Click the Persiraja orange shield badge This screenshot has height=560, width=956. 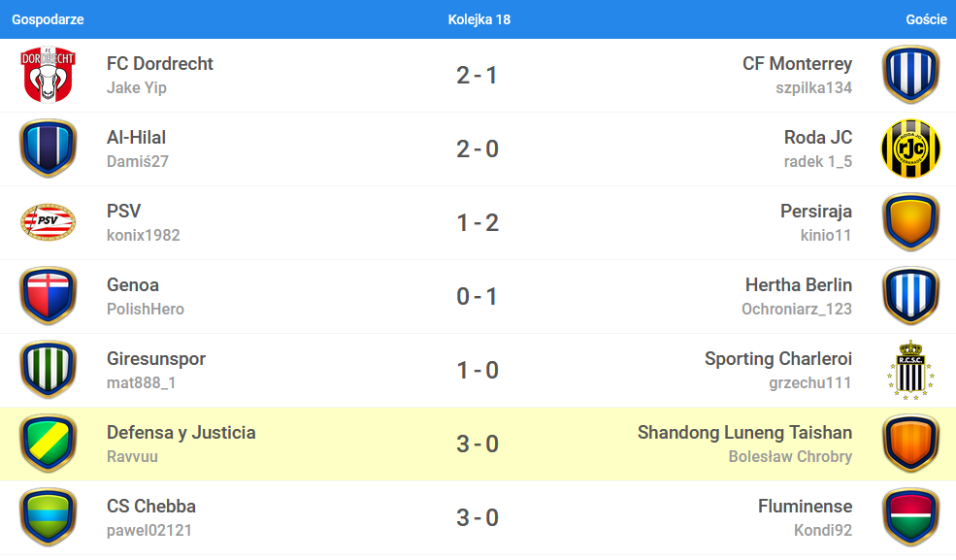click(909, 222)
